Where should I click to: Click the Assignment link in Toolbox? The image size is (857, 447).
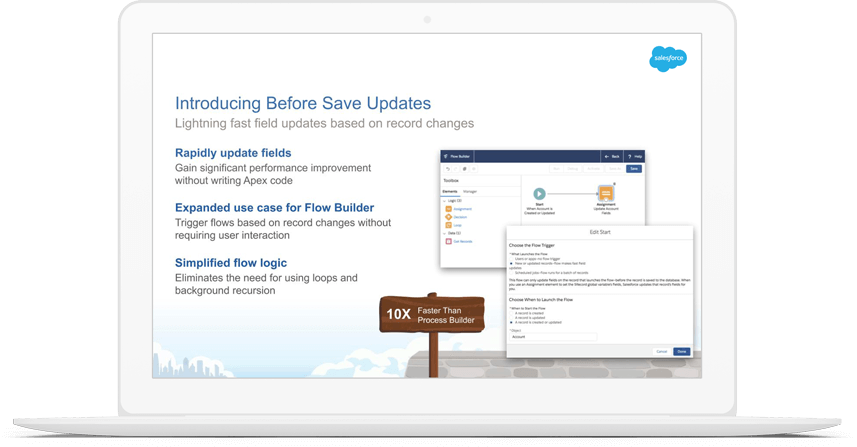click(462, 209)
